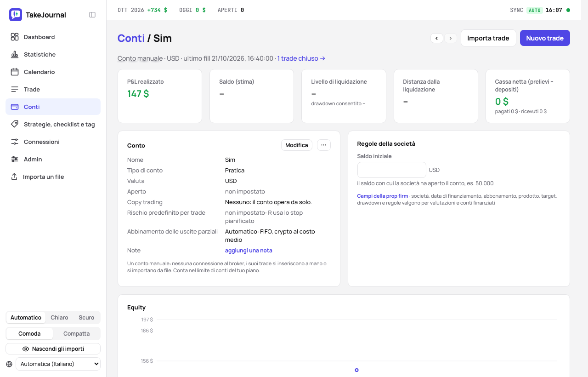Click the P&L realizzato 147 $ value
588x377 pixels.
(x=138, y=94)
